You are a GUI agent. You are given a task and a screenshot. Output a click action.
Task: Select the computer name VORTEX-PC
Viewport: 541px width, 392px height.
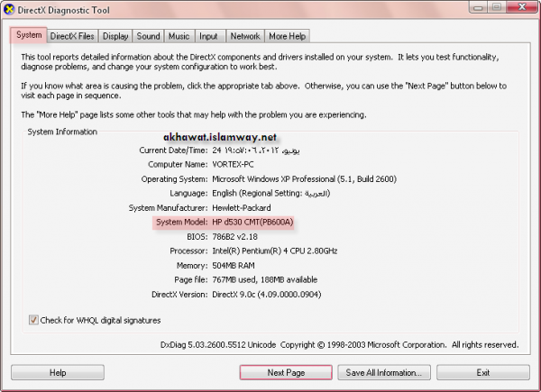point(233,164)
